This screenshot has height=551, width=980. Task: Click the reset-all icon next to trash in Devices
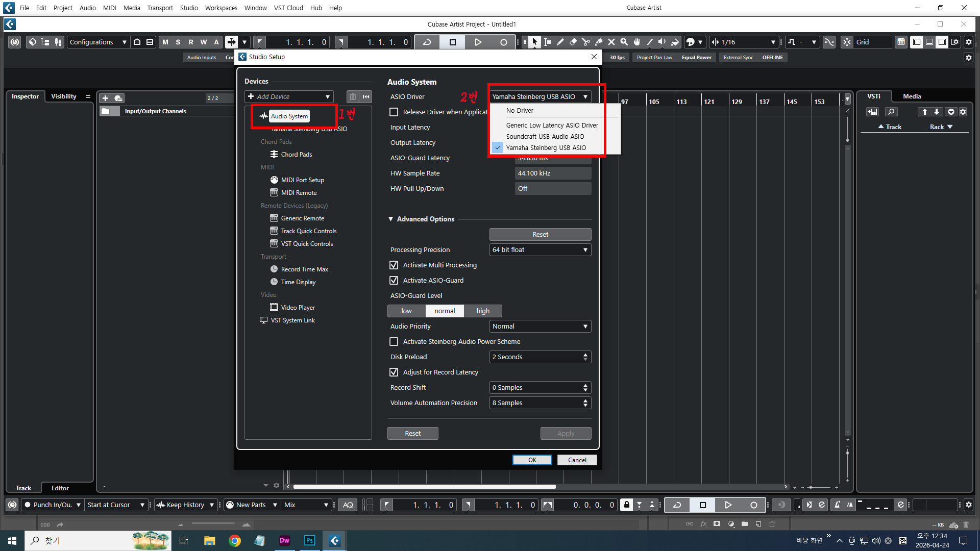click(x=366, y=96)
